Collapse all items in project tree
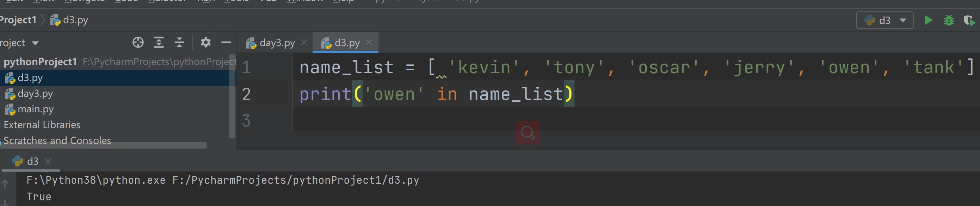 (179, 42)
